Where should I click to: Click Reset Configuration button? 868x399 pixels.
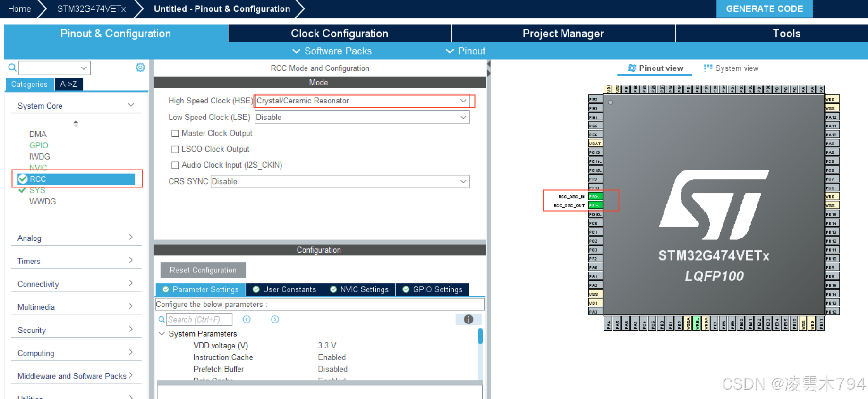pos(203,270)
